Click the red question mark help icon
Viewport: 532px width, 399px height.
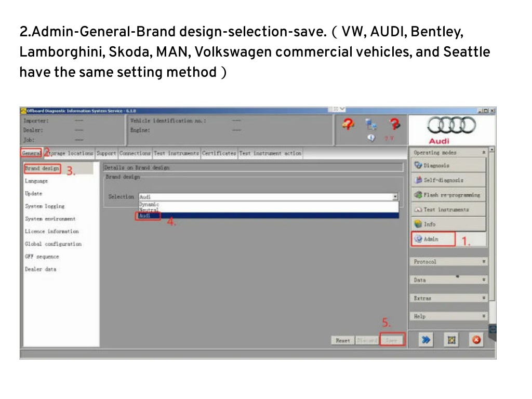[348, 124]
